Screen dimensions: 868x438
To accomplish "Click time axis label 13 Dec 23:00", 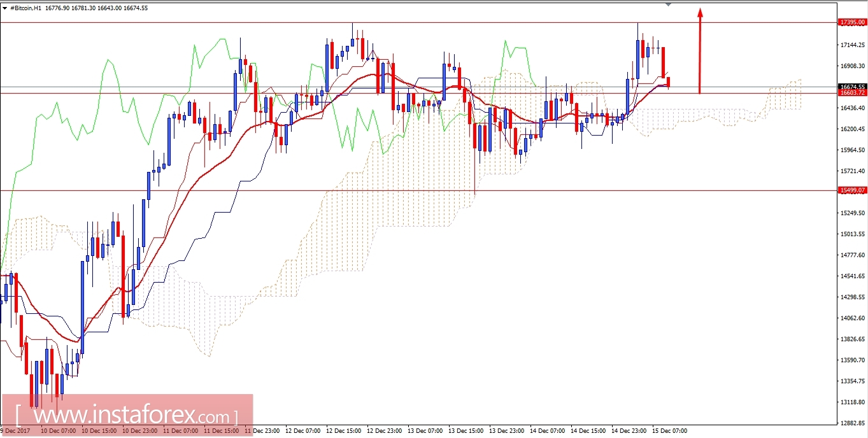I will [506, 431].
